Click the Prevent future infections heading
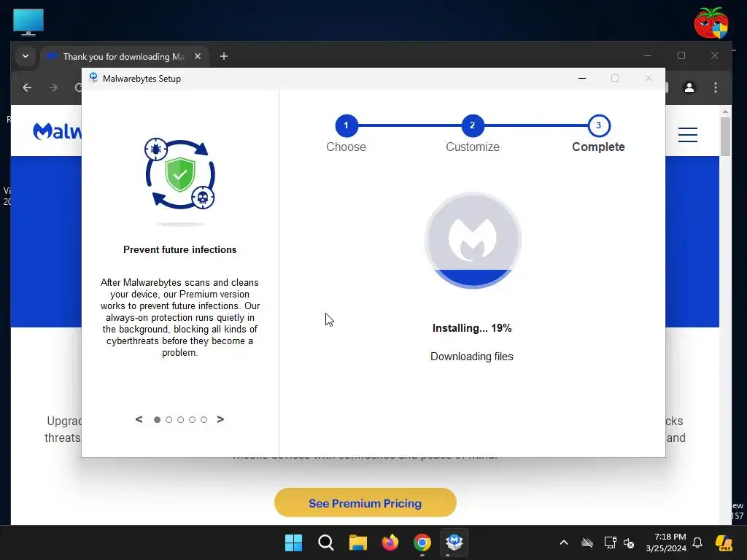Screen dimensions: 747x560 (179, 249)
